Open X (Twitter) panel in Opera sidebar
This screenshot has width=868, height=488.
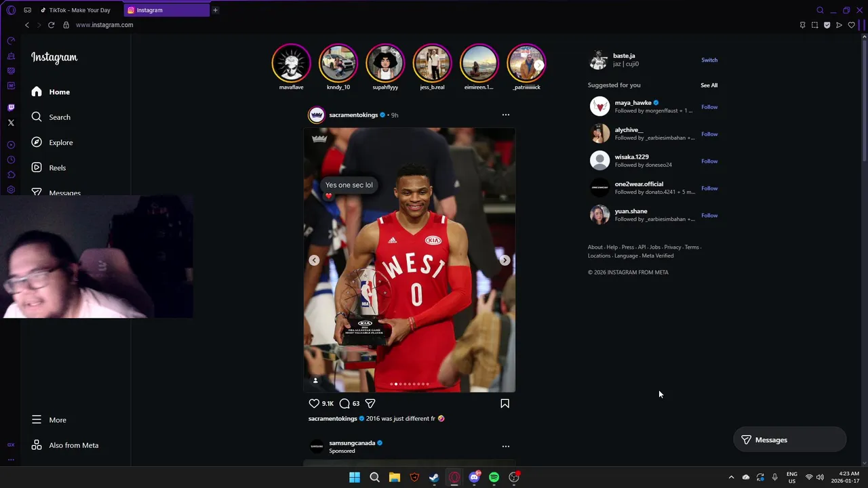coord(11,123)
